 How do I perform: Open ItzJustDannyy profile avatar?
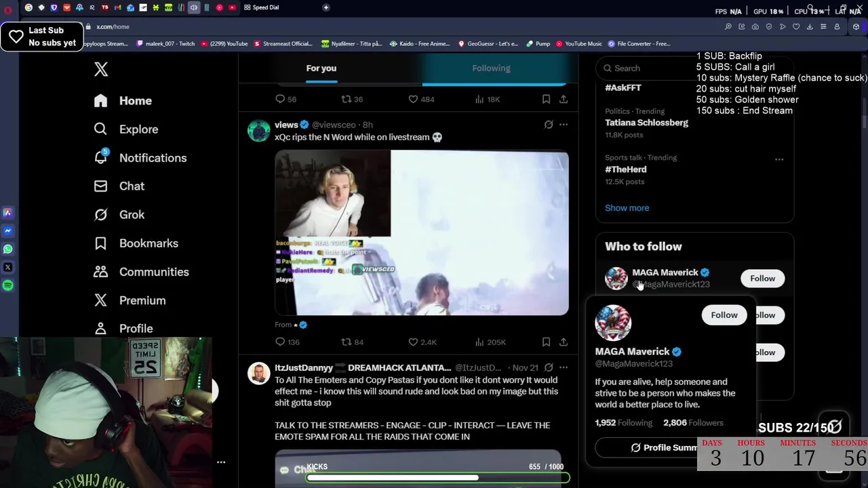(x=258, y=373)
